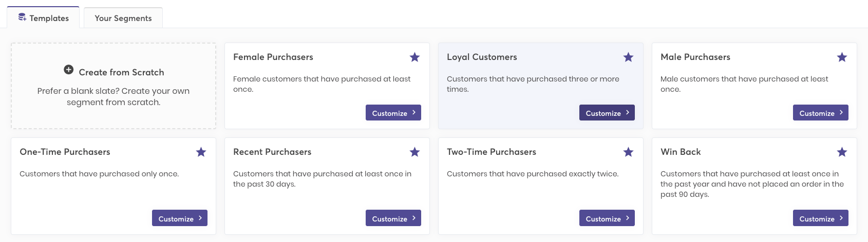868x242 pixels.
Task: Click the Win Back star icon
Action: tap(842, 152)
